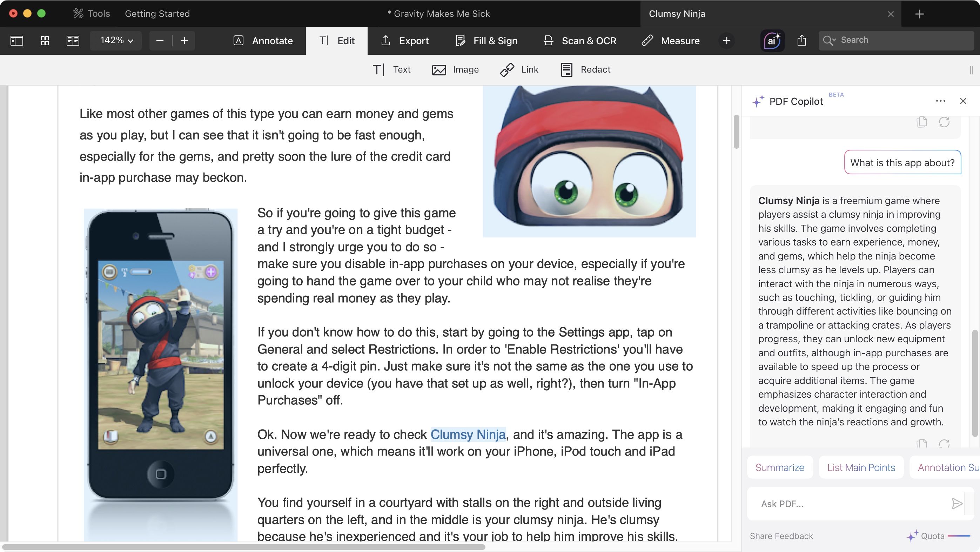Click inside the Ask PDF input field

837,504
